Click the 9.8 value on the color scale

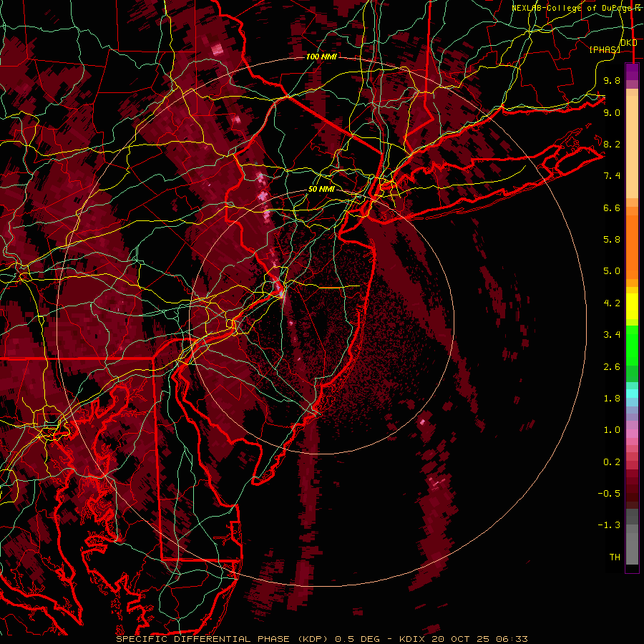[612, 80]
